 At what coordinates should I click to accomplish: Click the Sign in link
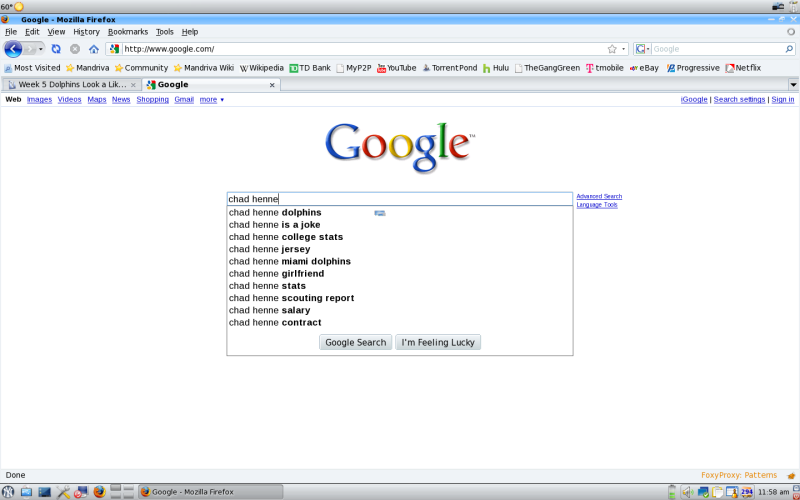[783, 99]
